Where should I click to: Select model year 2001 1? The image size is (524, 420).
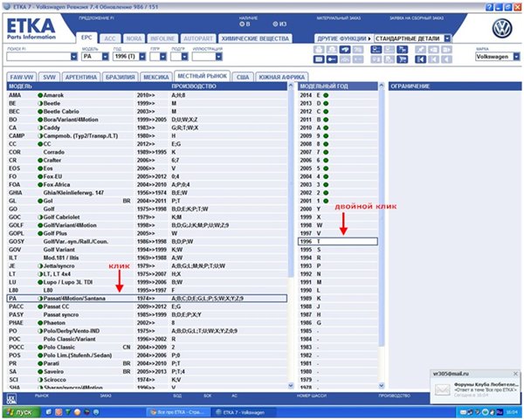pos(338,201)
